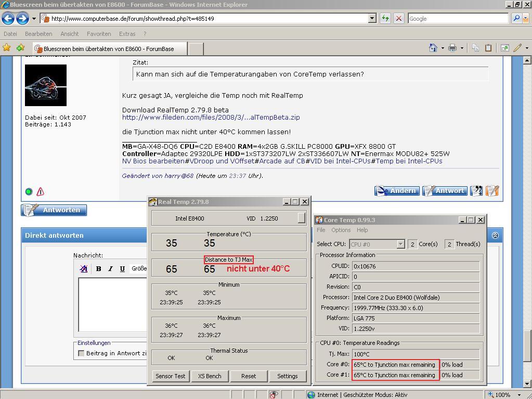
Task: Click Sensor Test in Real Temp
Action: (x=171, y=376)
